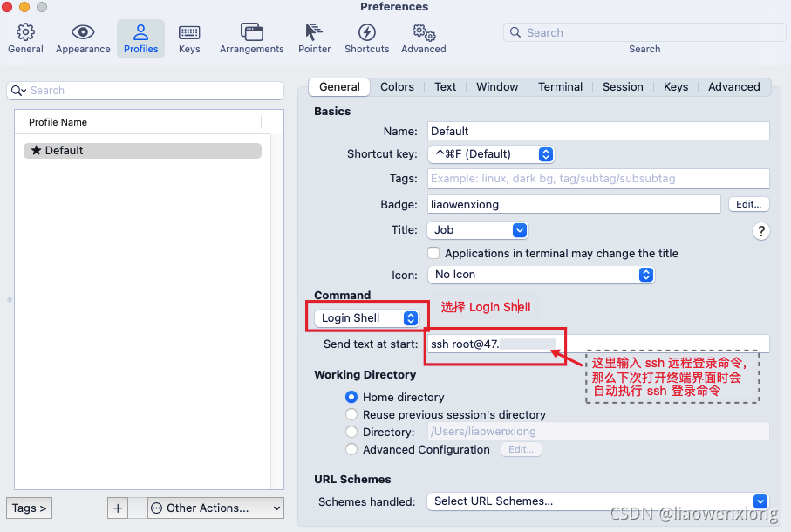Click the top toolbar Search field
The width and height of the screenshot is (791, 532).
coord(644,32)
